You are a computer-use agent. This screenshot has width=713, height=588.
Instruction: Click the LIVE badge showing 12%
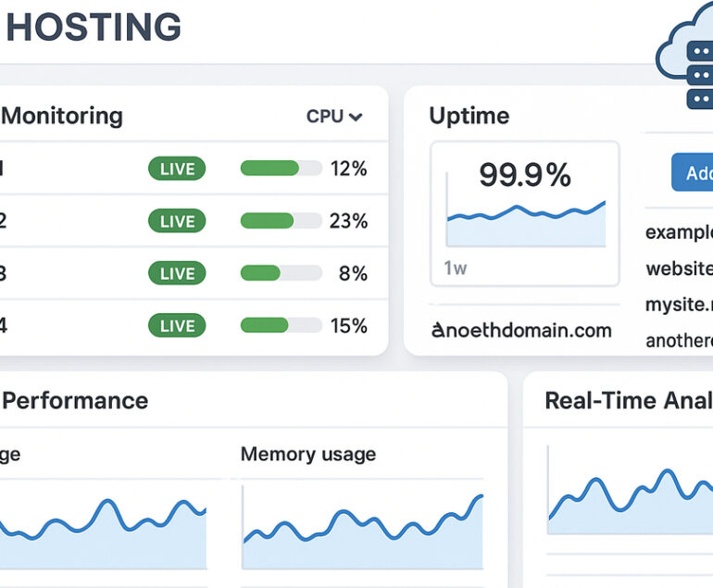[x=177, y=169]
